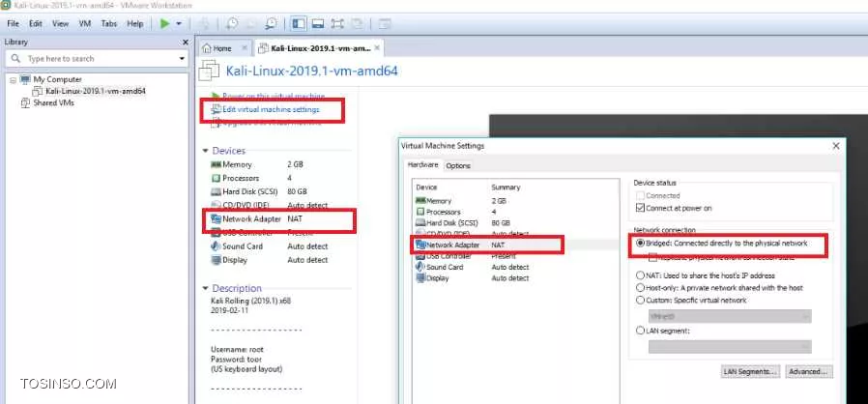This screenshot has height=404, width=868.
Task: Click the console view toolbar icon
Action: pyautogui.click(x=385, y=24)
